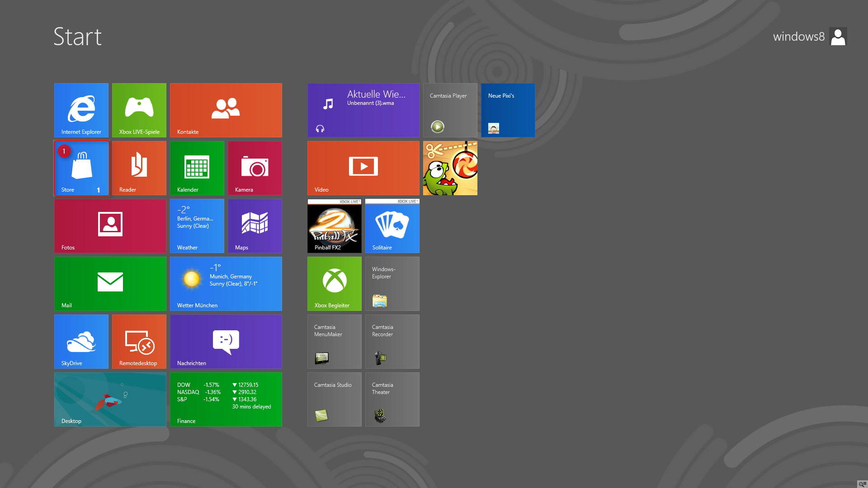Open the Fotos tile
This screenshot has width=868, height=488.
[x=110, y=226]
